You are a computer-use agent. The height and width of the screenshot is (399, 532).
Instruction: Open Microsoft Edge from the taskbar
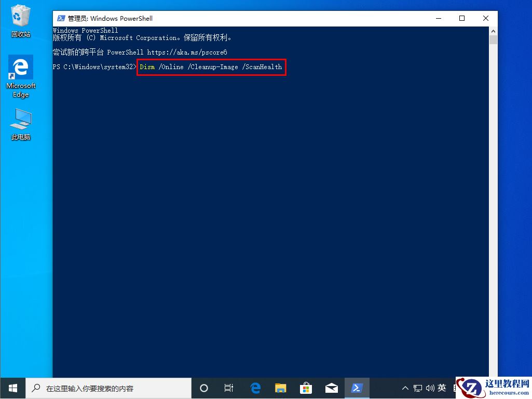(255, 388)
